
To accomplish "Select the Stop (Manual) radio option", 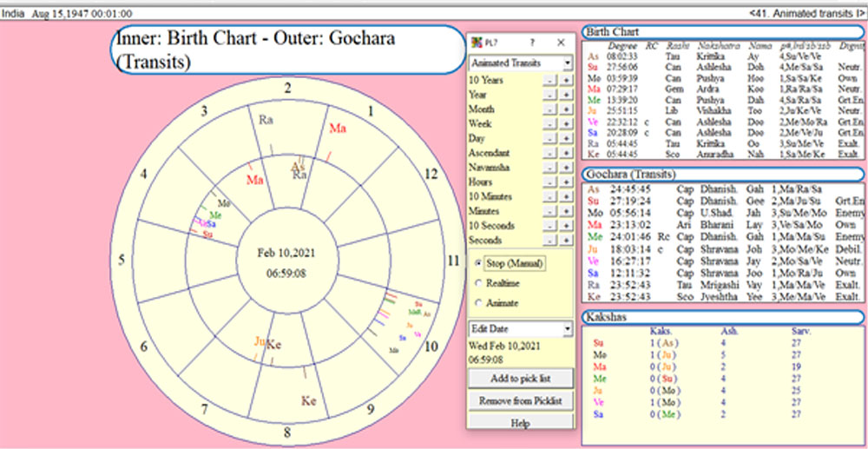I will 478,263.
